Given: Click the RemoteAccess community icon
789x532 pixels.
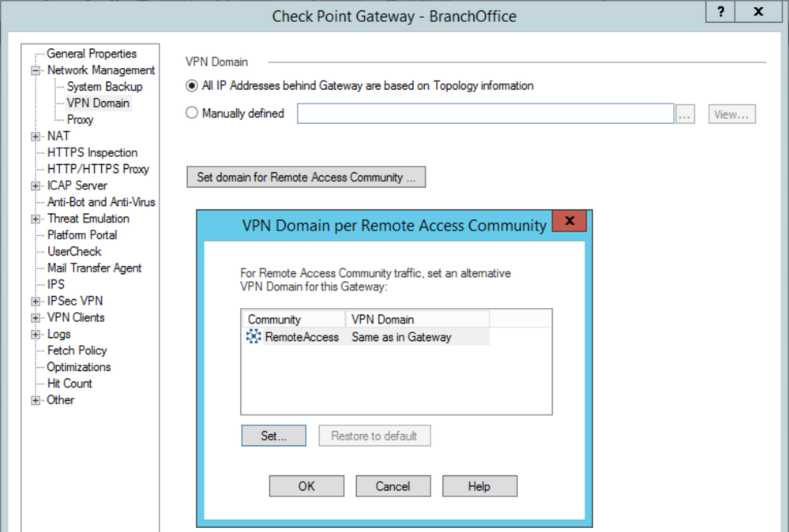Looking at the screenshot, I should click(x=254, y=336).
